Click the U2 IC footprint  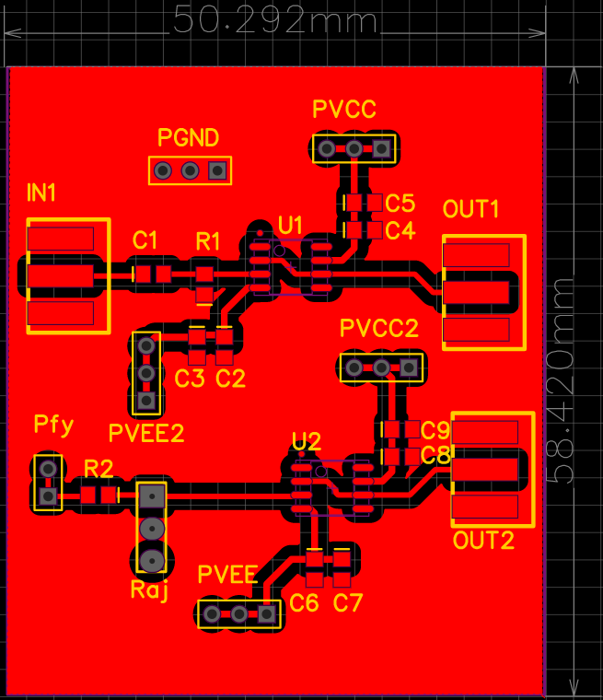click(x=332, y=488)
